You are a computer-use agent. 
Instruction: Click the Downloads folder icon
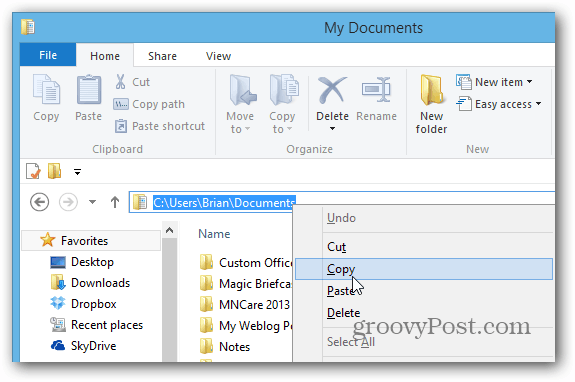click(58, 282)
